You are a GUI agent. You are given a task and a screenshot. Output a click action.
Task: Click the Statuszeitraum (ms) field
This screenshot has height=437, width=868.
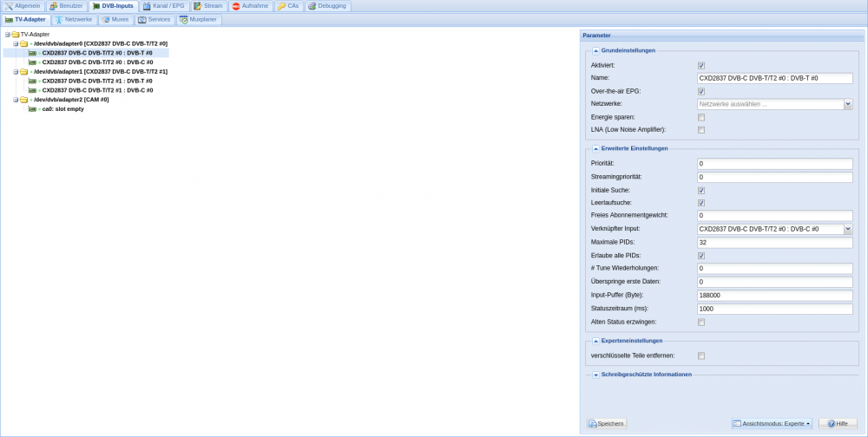(x=775, y=309)
